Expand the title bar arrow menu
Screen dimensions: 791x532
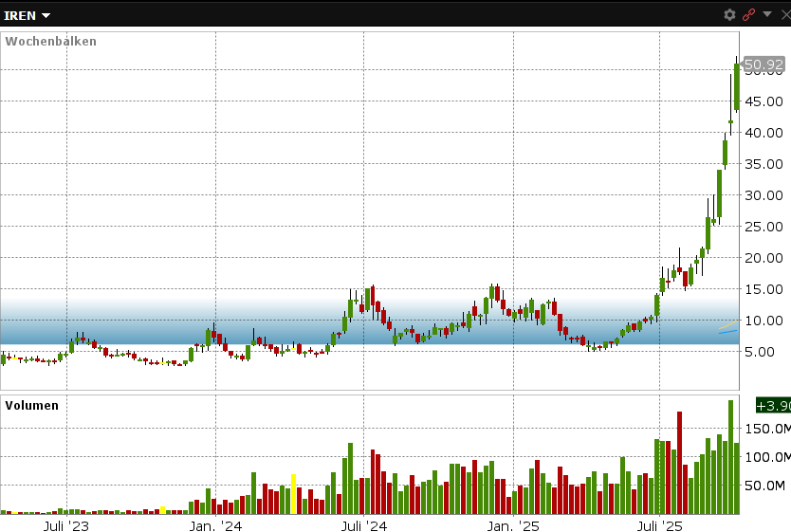[x=767, y=14]
